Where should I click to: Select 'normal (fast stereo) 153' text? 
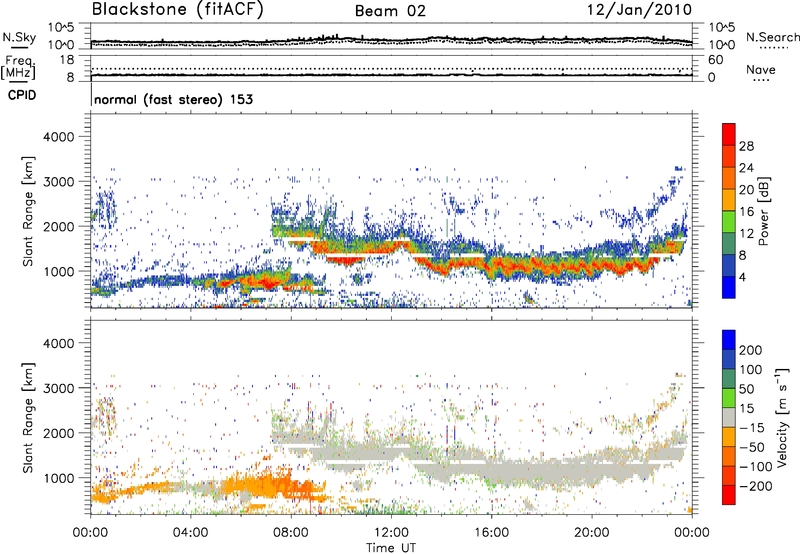coord(173,99)
